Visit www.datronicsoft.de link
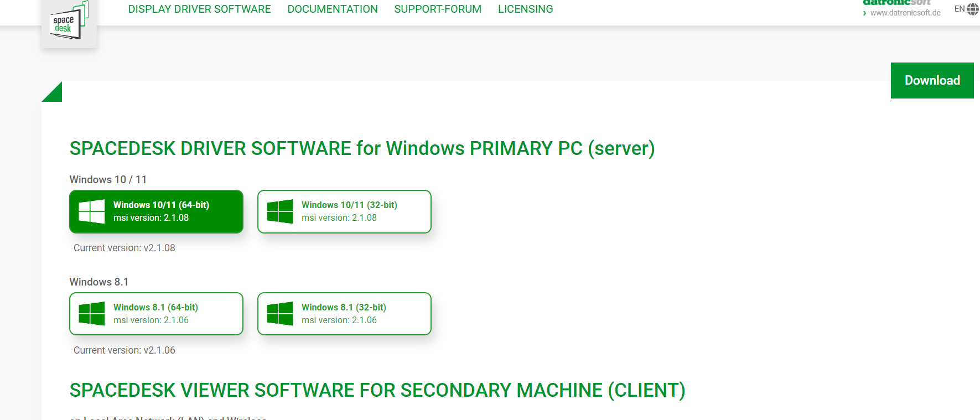Screen dimensions: 980x420 click(x=905, y=13)
